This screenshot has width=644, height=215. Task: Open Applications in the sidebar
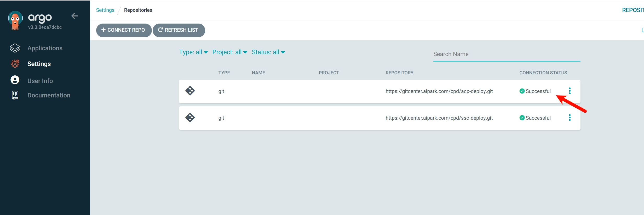pyautogui.click(x=45, y=48)
